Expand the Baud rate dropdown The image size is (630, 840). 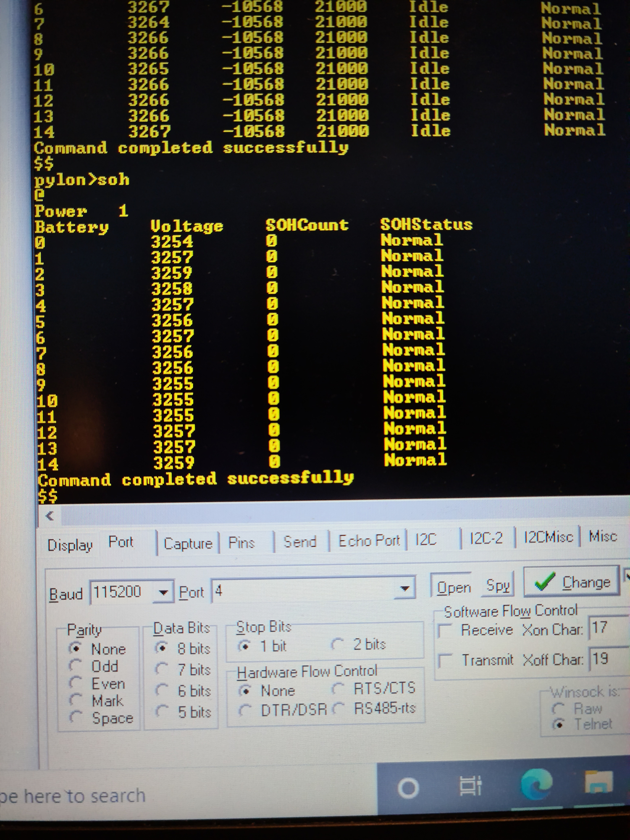(164, 593)
